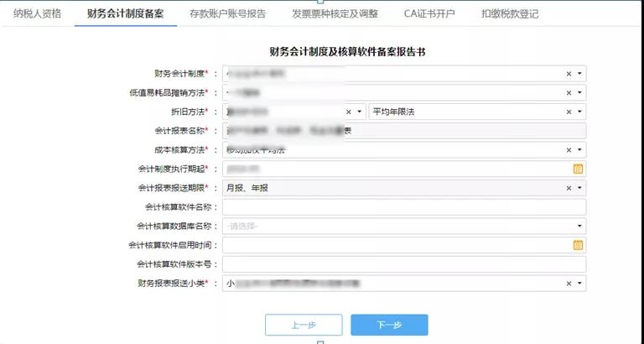Expand the 财务会计制度 dropdown arrow

[x=579, y=74]
